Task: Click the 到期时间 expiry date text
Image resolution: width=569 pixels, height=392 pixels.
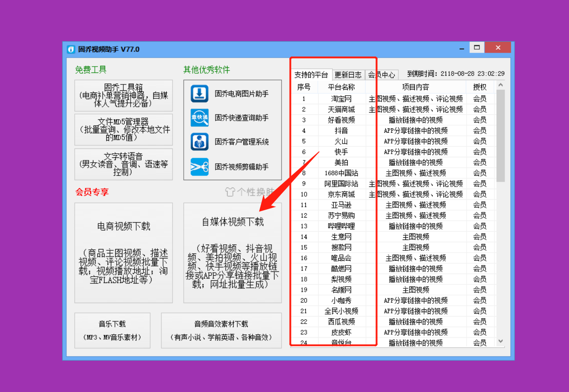Action: [456, 74]
